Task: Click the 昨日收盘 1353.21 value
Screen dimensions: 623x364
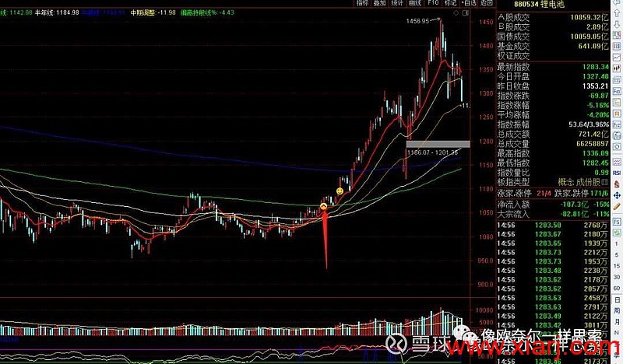Action: point(596,86)
